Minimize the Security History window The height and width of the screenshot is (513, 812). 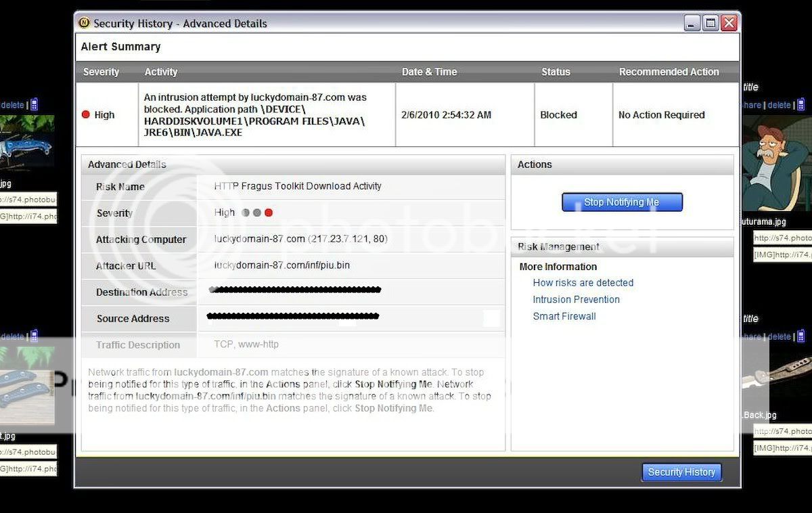[692, 24]
